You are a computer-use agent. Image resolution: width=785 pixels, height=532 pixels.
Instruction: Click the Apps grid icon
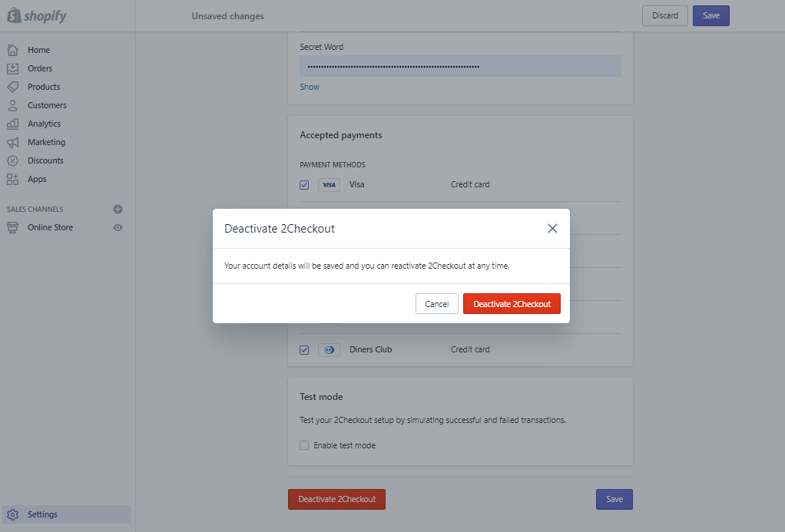coord(12,179)
